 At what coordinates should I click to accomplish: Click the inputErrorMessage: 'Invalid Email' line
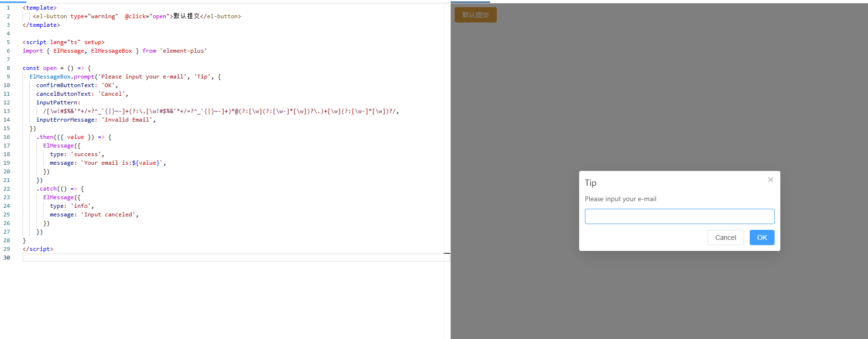[x=96, y=120]
